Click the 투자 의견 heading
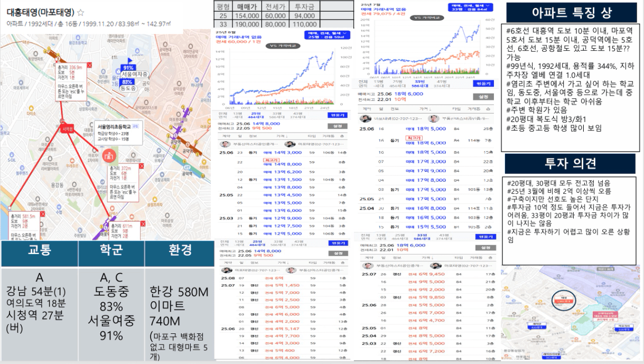The height and width of the screenshot is (364, 644). (x=572, y=163)
